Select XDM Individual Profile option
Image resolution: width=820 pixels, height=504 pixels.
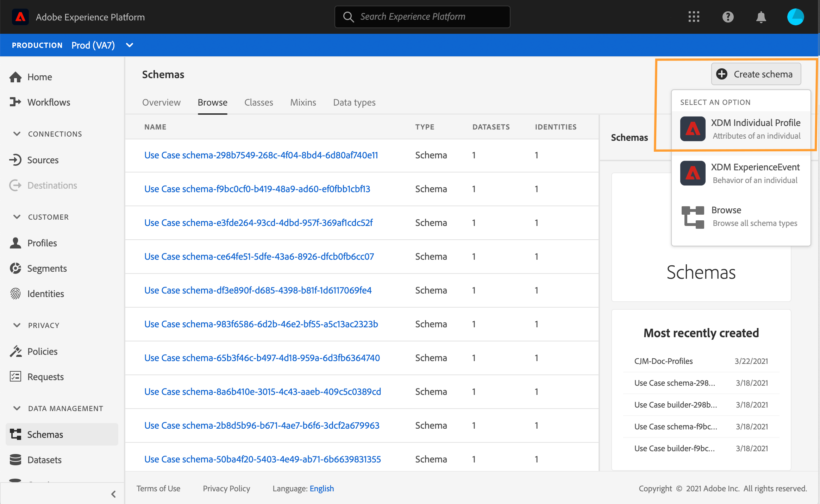(741, 129)
